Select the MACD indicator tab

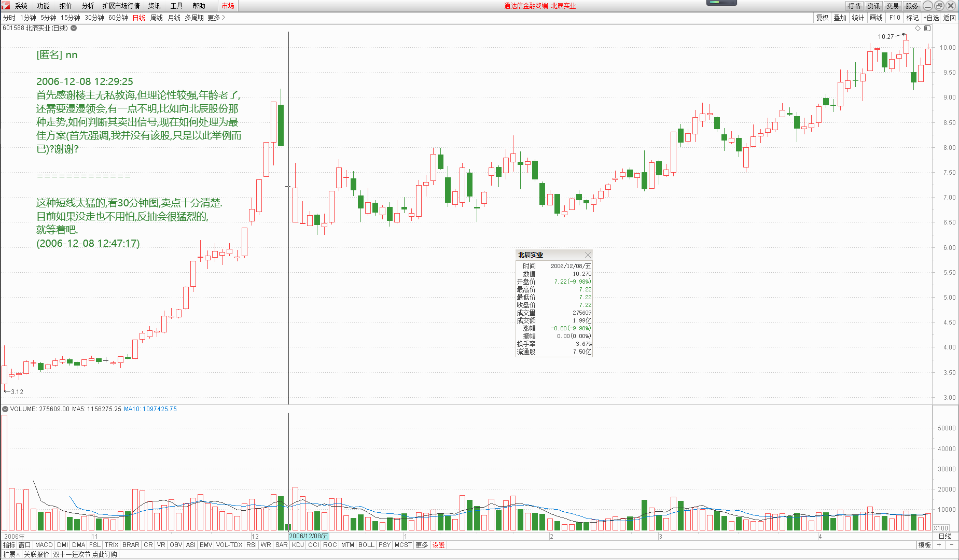[x=44, y=545]
